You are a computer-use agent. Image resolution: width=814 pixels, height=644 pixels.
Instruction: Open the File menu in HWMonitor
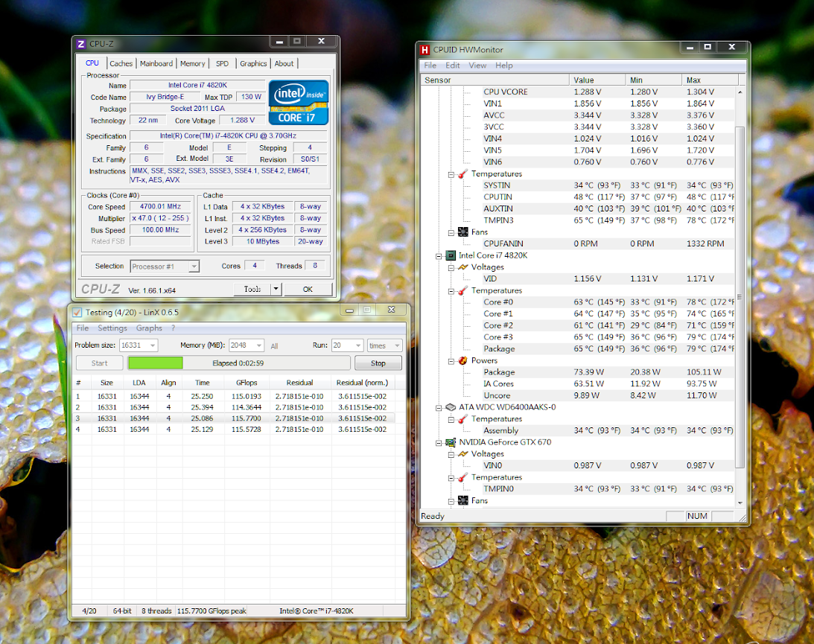click(430, 66)
